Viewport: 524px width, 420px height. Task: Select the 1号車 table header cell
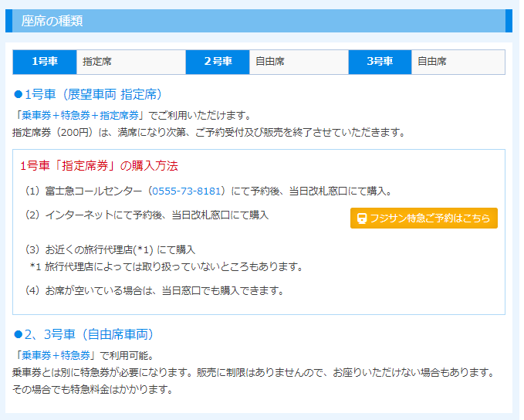point(45,62)
